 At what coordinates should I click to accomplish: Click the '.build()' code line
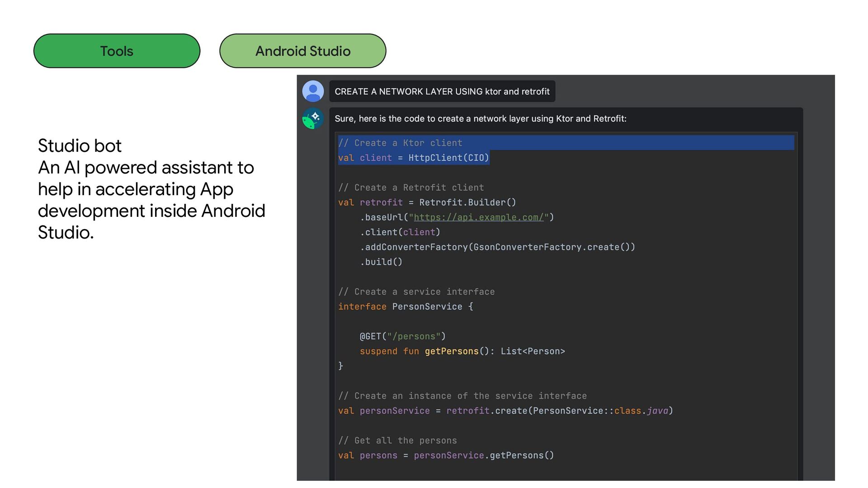tap(381, 262)
